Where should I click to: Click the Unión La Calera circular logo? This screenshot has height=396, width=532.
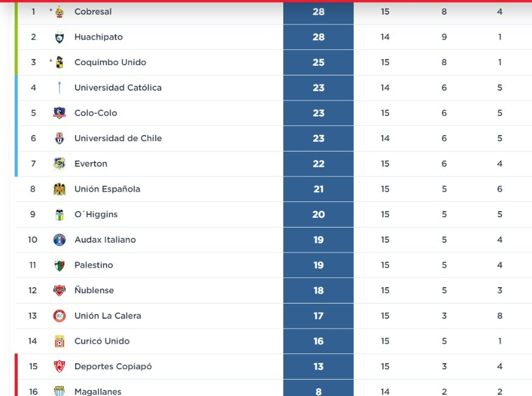point(60,316)
